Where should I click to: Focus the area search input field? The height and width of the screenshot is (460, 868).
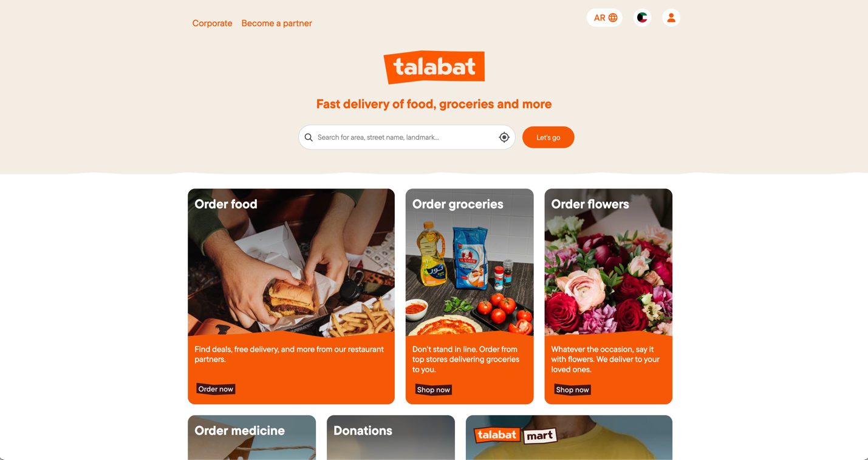406,137
